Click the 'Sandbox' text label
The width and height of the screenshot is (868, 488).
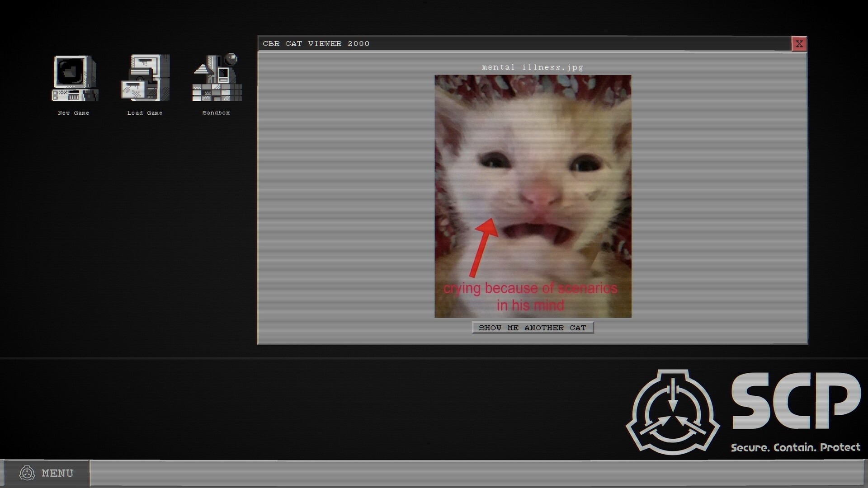[216, 113]
